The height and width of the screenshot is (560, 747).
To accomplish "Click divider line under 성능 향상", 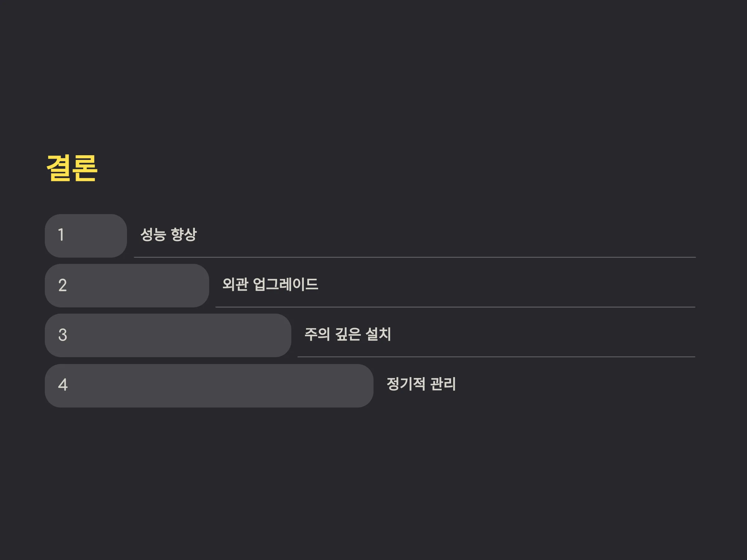I will click(x=415, y=257).
